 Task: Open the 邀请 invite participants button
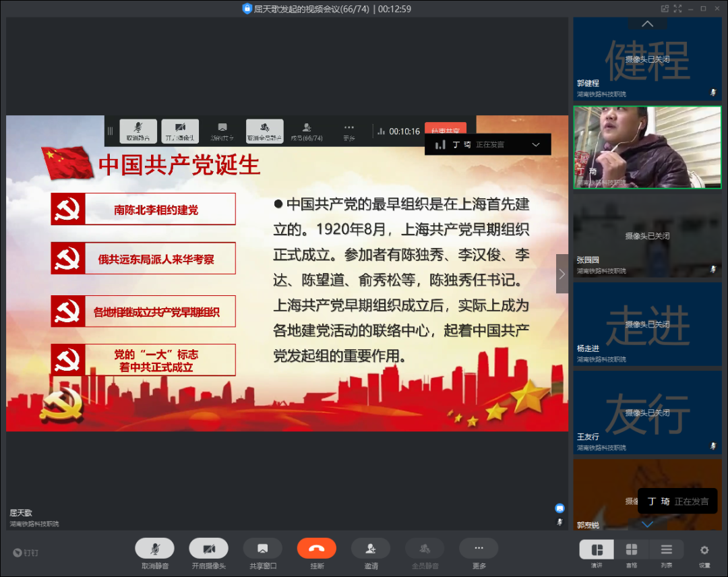click(371, 549)
